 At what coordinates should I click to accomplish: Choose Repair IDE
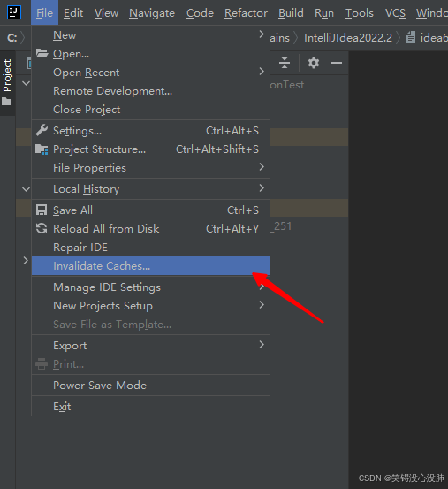[150, 247]
